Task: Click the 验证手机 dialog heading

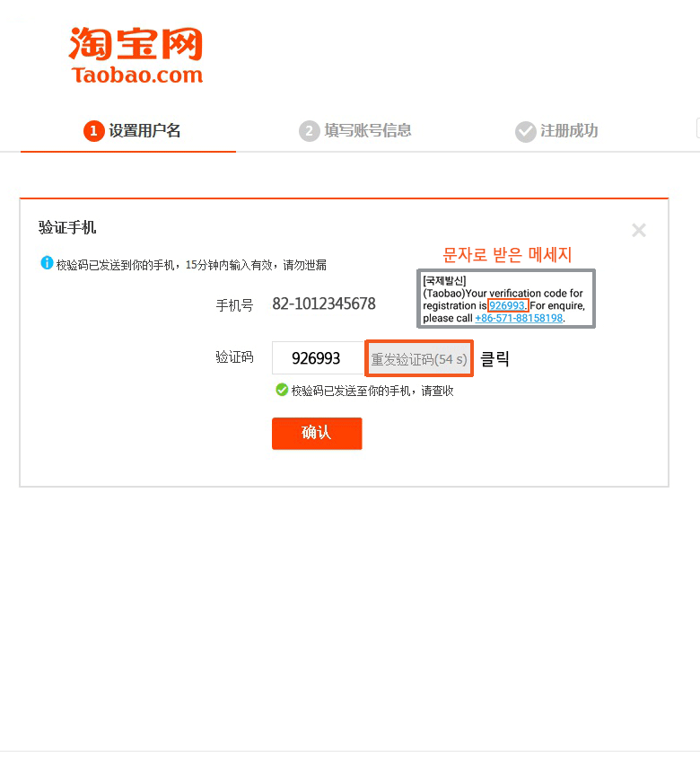Action: (x=67, y=227)
